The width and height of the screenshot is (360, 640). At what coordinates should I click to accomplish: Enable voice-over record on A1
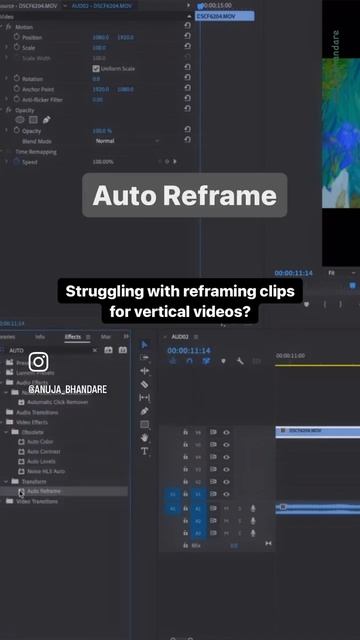[x=253, y=509]
